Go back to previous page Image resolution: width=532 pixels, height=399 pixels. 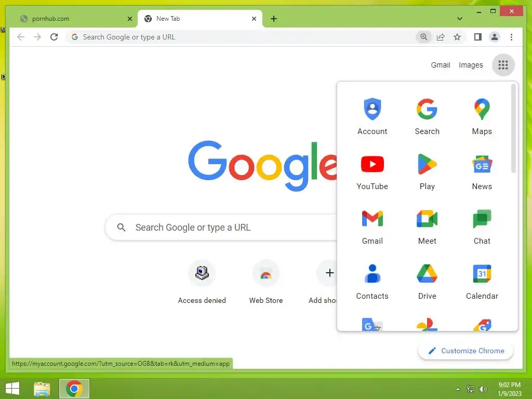point(21,37)
